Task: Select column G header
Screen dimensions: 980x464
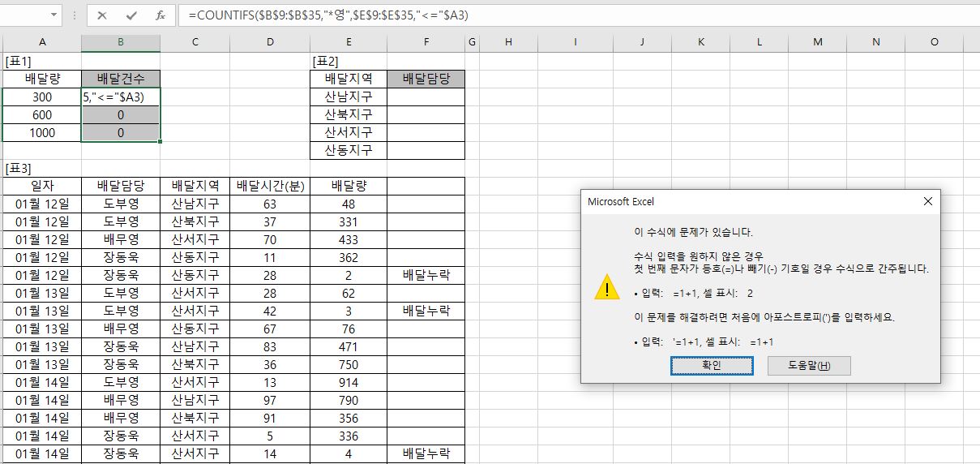Action: (x=472, y=42)
